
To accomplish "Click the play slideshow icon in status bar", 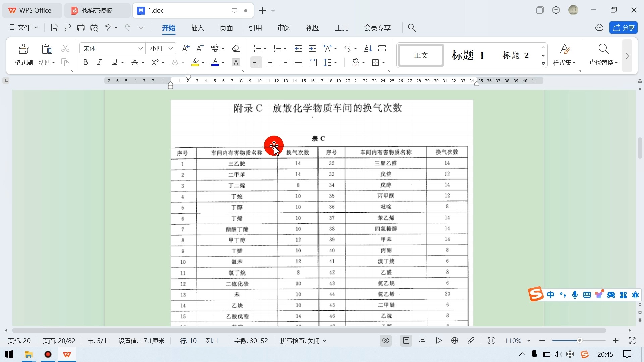I will click(439, 341).
